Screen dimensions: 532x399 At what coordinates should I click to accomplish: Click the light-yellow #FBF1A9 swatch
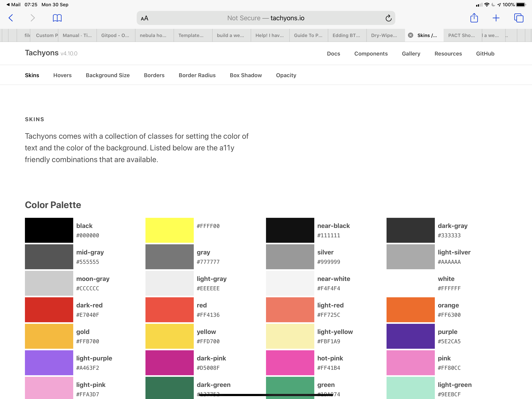(290, 336)
